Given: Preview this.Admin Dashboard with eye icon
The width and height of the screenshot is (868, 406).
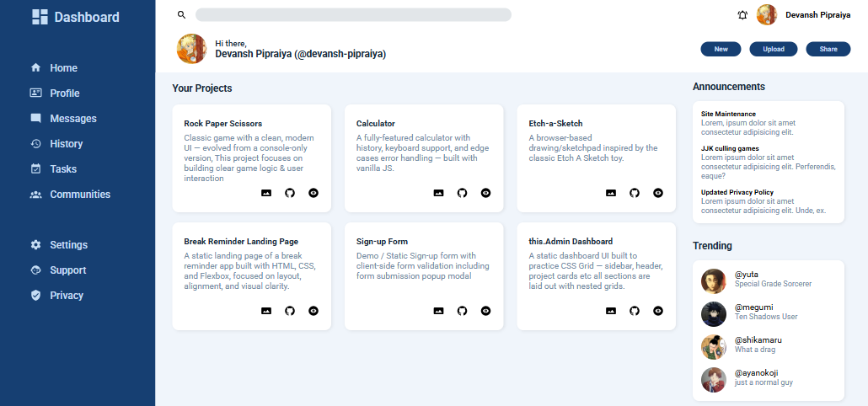Looking at the screenshot, I should click(x=657, y=311).
